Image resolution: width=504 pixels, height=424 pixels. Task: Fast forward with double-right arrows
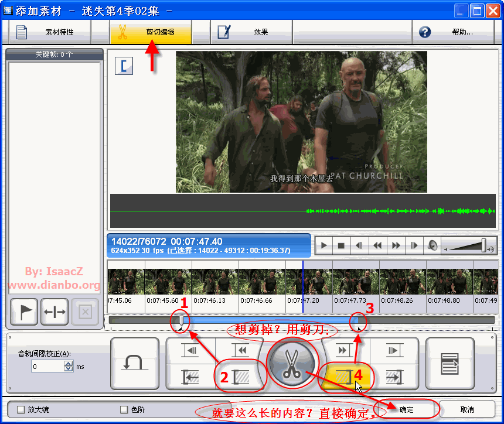(x=396, y=246)
